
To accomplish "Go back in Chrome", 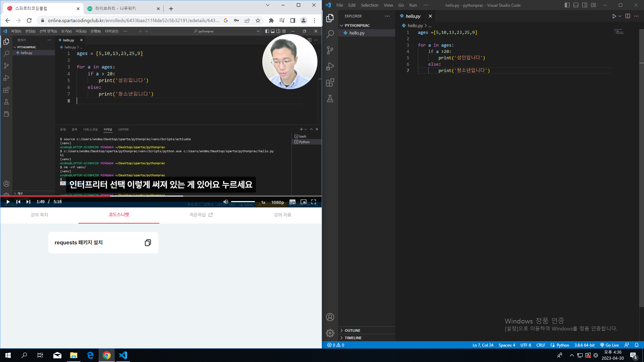I will [x=8, y=20].
